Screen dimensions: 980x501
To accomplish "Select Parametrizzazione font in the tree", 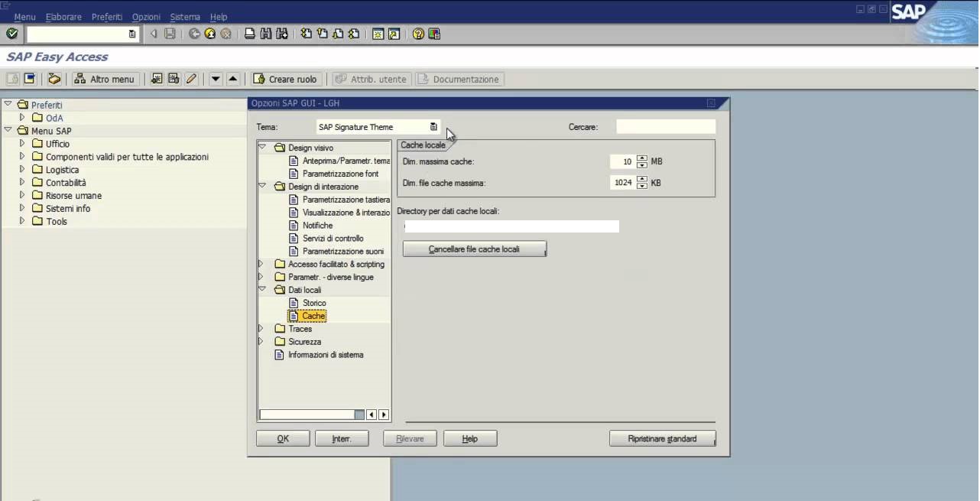I will [x=340, y=174].
